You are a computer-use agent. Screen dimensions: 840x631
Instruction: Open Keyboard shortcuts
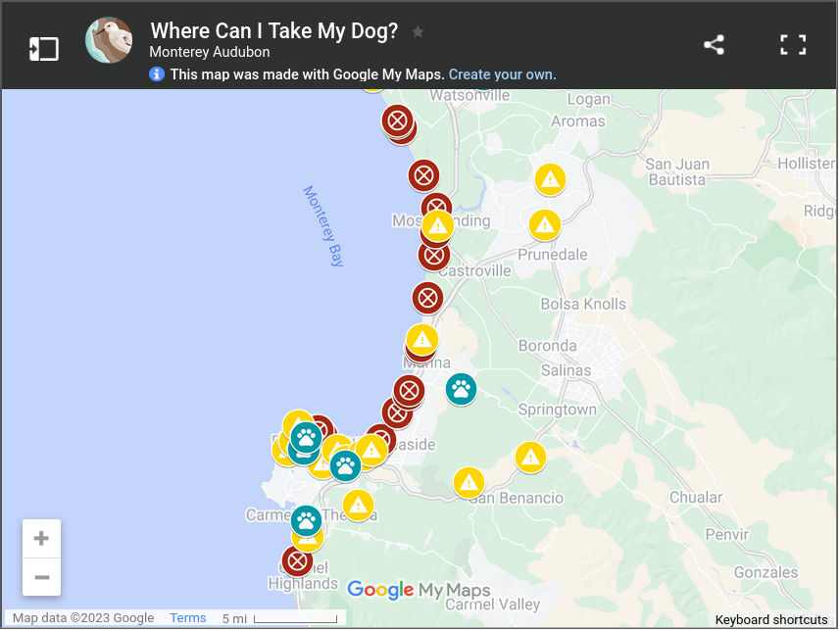tap(770, 620)
